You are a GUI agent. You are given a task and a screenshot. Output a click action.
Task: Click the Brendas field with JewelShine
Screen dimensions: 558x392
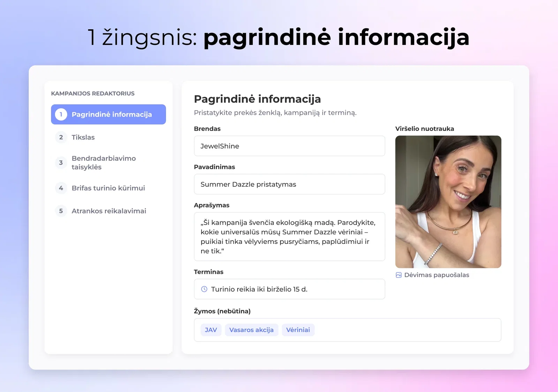(x=289, y=146)
